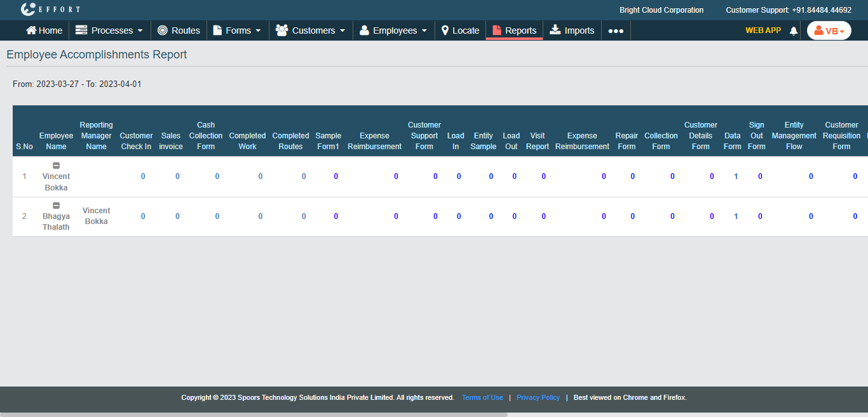Image resolution: width=868 pixels, height=417 pixels.
Task: Collapse the Bhagya Thalath row
Action: click(56, 206)
